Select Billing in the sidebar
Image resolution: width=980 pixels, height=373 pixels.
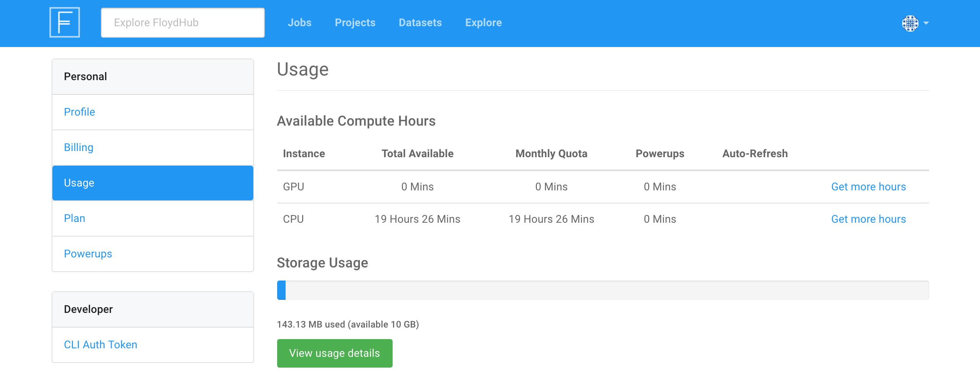[79, 148]
